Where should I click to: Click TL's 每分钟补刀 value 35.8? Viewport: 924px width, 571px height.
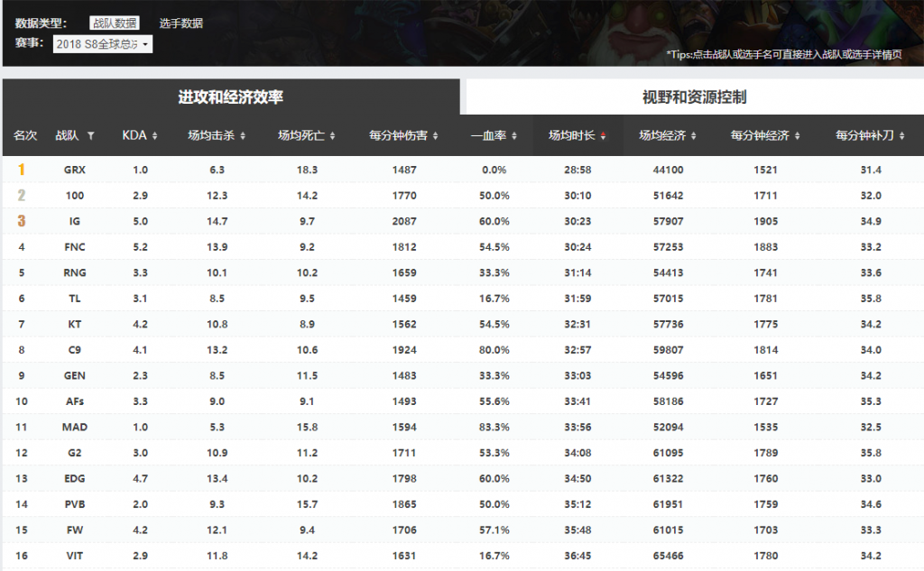coord(871,299)
